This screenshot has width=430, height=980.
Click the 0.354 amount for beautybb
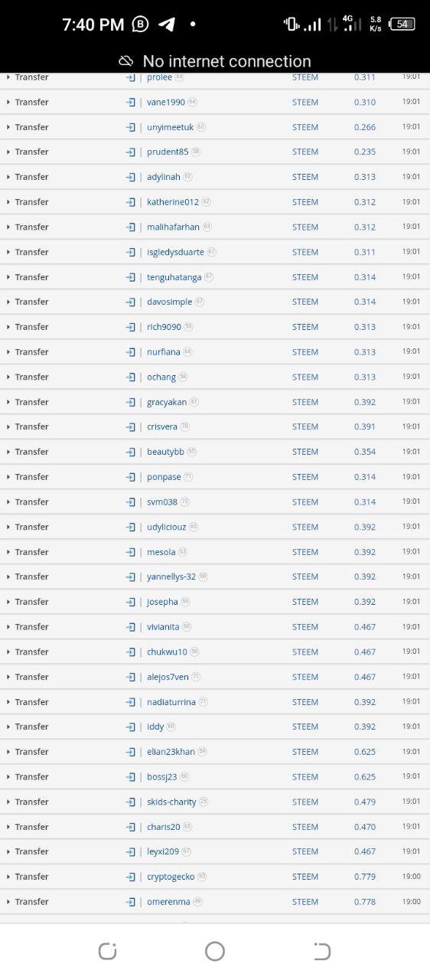(x=365, y=452)
